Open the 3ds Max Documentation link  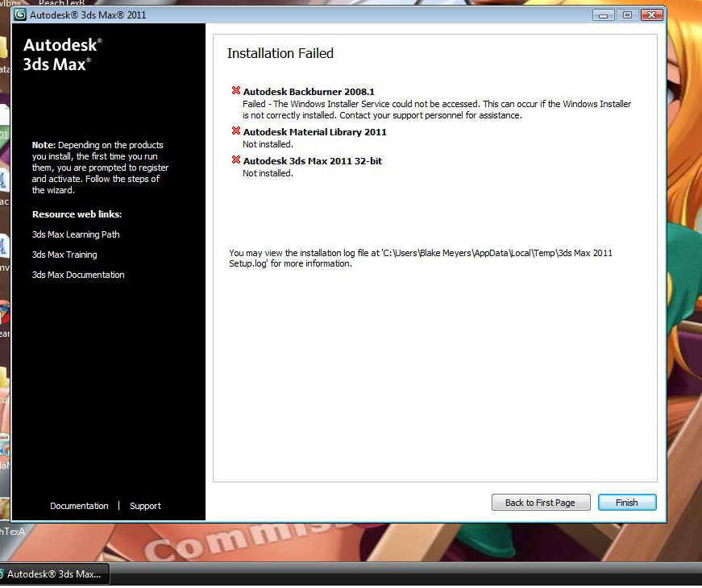tap(76, 275)
